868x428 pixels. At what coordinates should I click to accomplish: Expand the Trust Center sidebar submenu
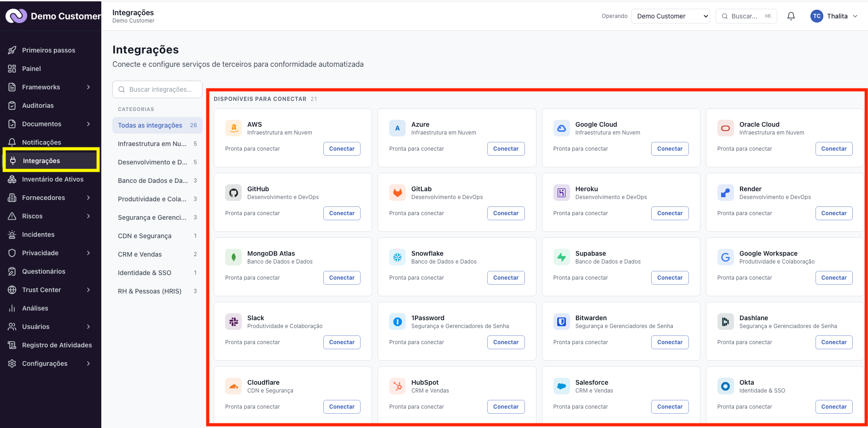pos(88,290)
